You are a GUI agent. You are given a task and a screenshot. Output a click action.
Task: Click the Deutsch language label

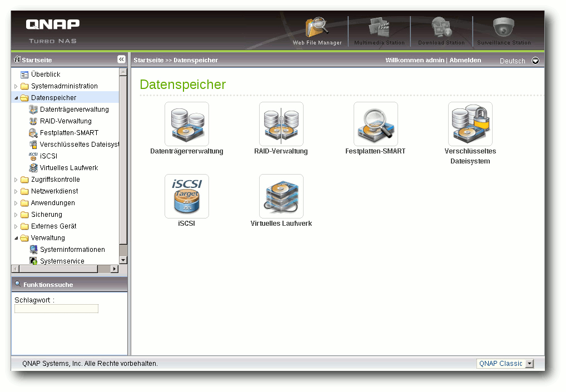pyautogui.click(x=512, y=61)
